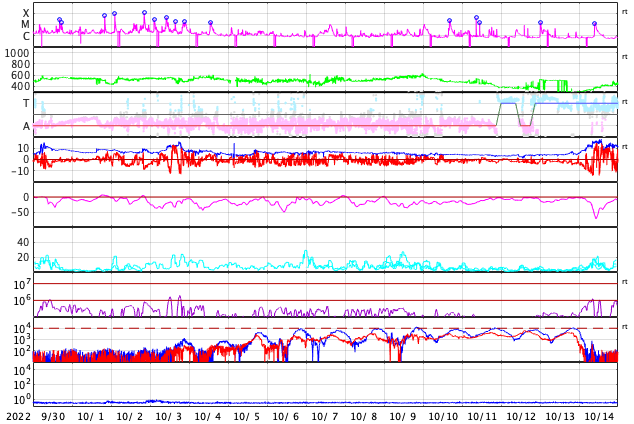Select the 10/ 7 date label
The height and width of the screenshot is (424, 634).
click(x=325, y=416)
